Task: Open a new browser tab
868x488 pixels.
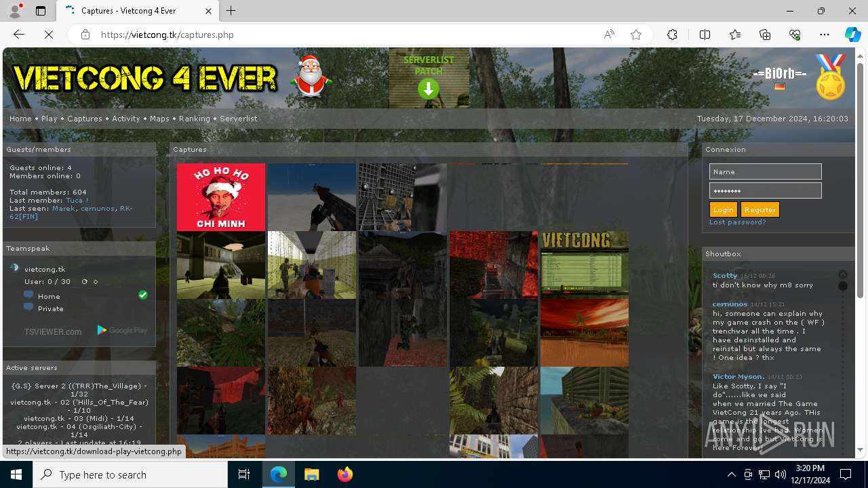Action: click(x=231, y=11)
